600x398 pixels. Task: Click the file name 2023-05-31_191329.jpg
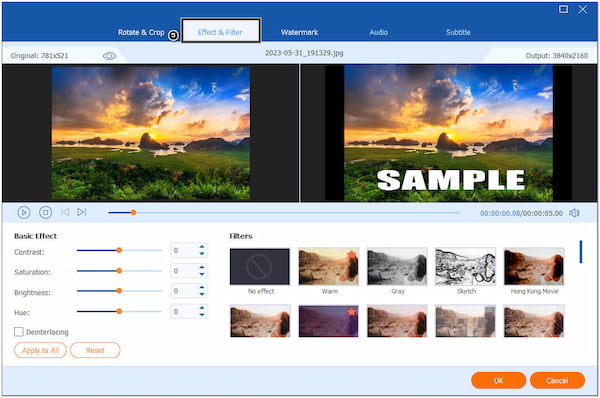pos(304,53)
